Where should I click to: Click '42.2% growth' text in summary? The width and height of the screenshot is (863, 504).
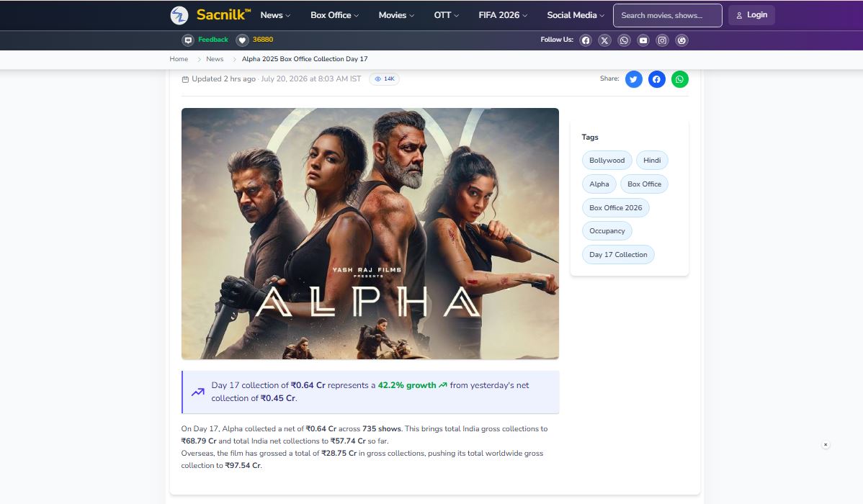pos(407,385)
